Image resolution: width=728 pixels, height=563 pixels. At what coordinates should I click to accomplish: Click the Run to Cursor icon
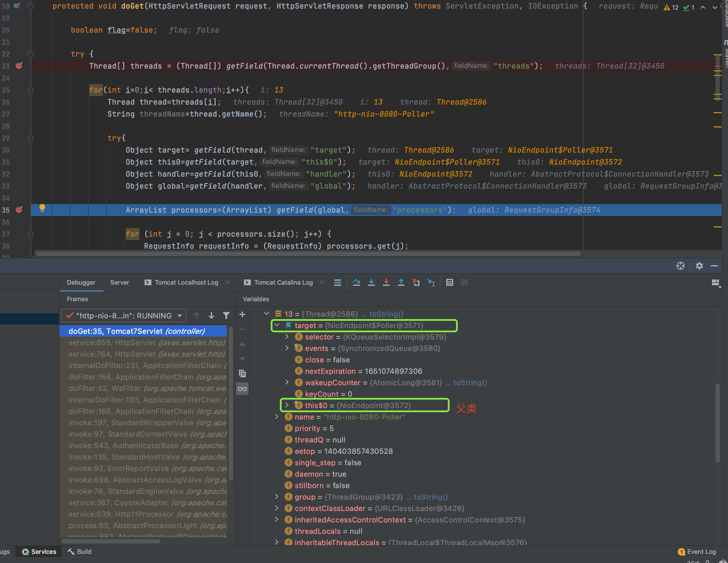[x=431, y=282]
